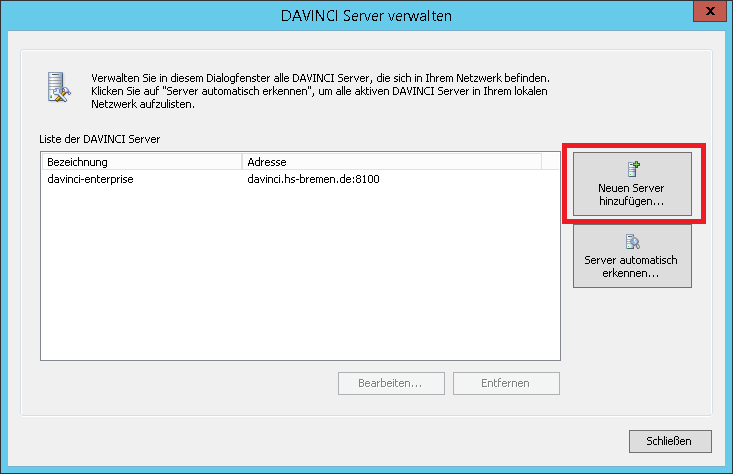Click the blank header right of Adresse
This screenshot has height=474, width=733.
(550, 162)
